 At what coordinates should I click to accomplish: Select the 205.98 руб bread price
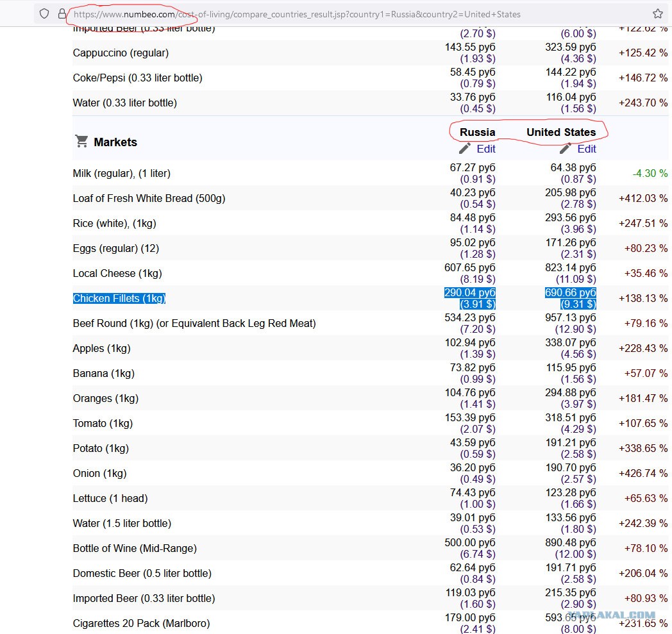coord(571,192)
